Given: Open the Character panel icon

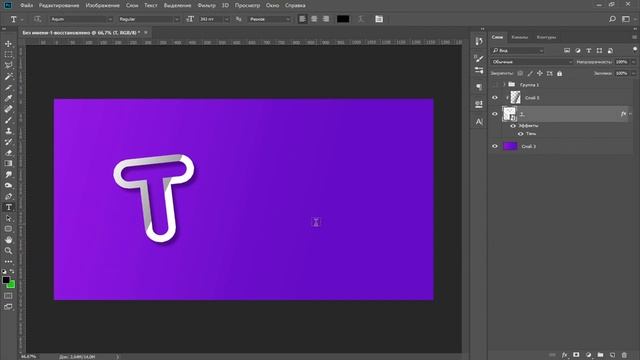Looking at the screenshot, I should coord(479,122).
